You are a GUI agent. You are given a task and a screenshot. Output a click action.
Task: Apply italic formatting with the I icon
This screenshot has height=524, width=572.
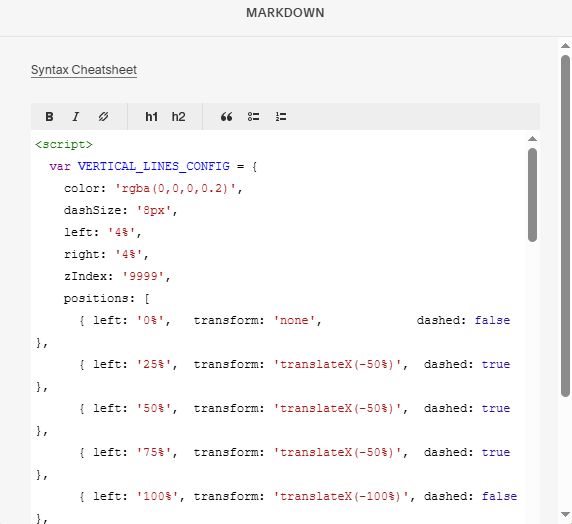tap(76, 117)
